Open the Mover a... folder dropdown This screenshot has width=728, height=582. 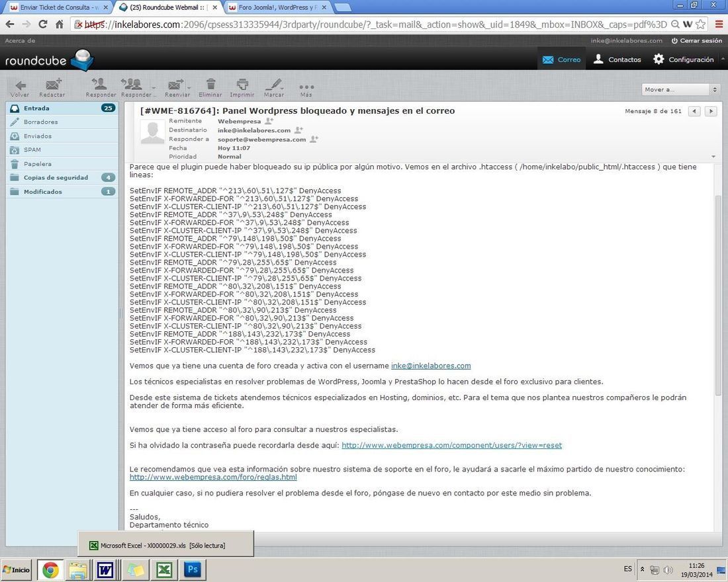(680, 89)
